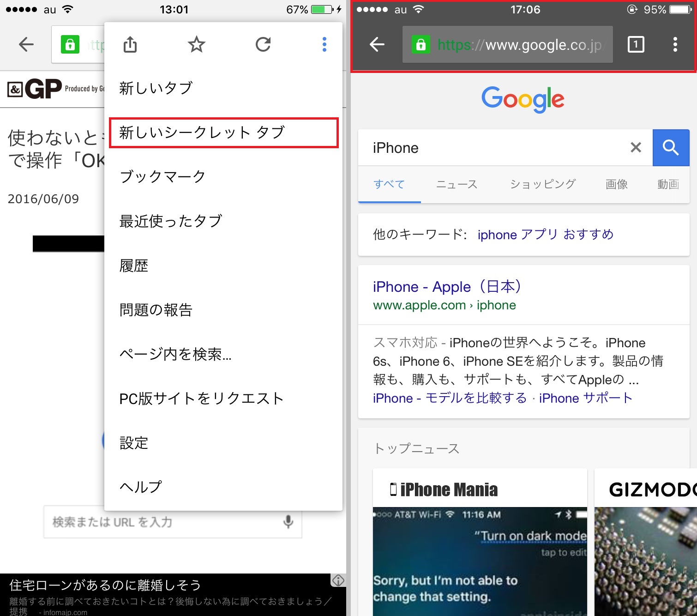
Task: Switch to the ニュース search tab
Action: (457, 185)
